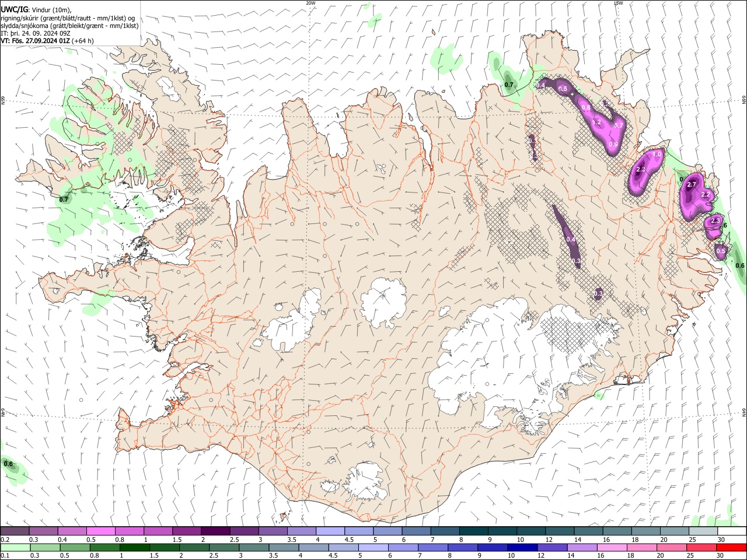This screenshot has height=560, width=747.
Task: Select the "VT: Fös. 27.09.2024 01Z (+64 h)" line
Action: [47, 41]
